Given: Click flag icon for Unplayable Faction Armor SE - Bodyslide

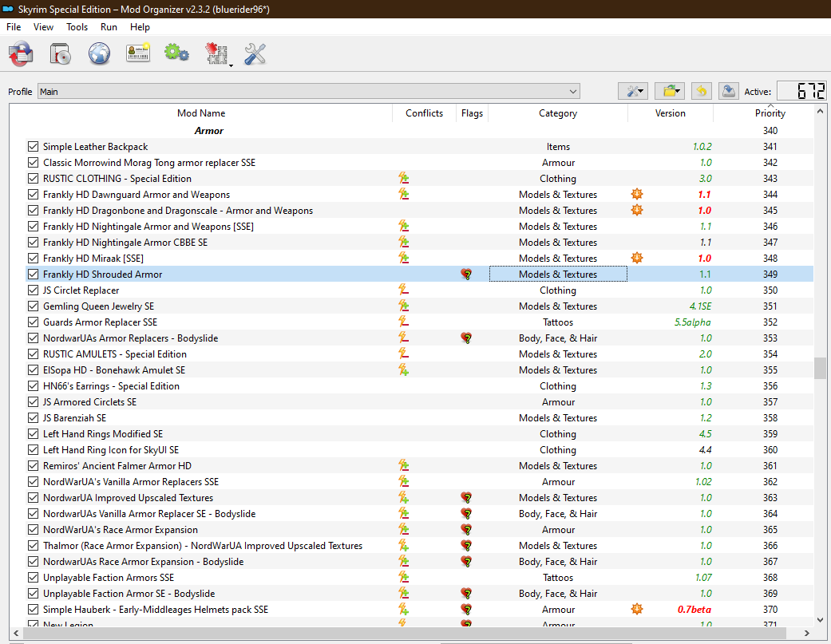Looking at the screenshot, I should (x=466, y=594).
